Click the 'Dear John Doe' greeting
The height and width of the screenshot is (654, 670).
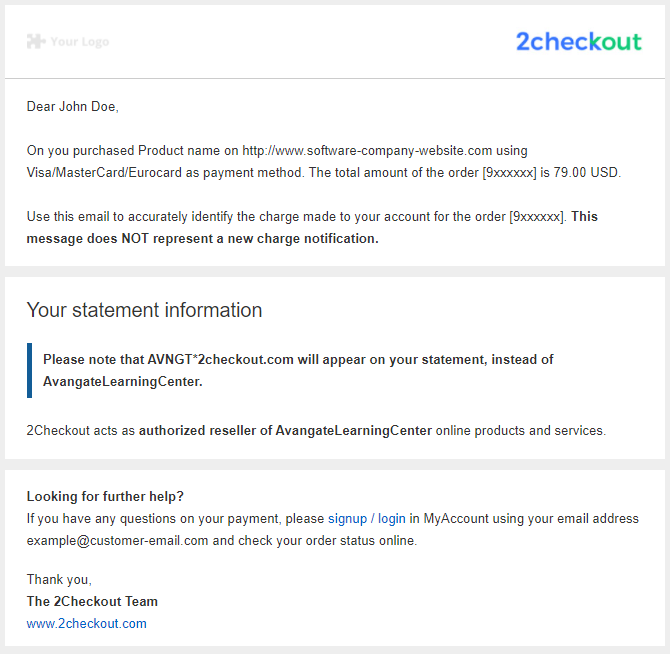(x=72, y=106)
